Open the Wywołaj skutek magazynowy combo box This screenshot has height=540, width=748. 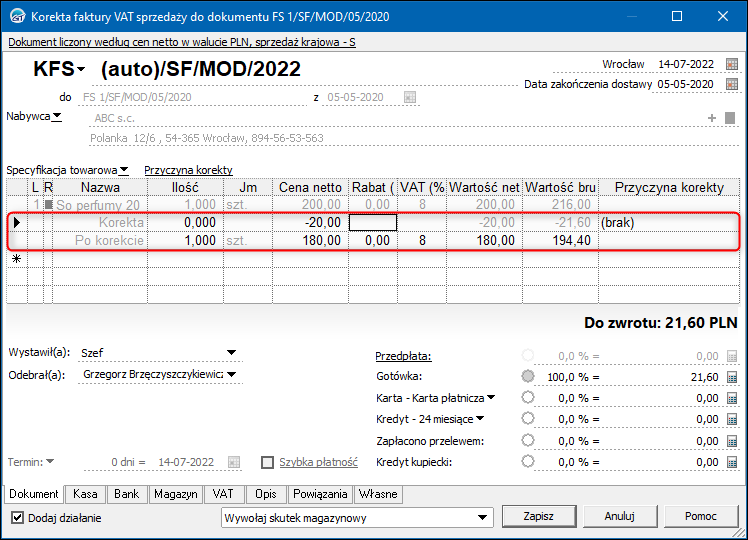(357, 518)
